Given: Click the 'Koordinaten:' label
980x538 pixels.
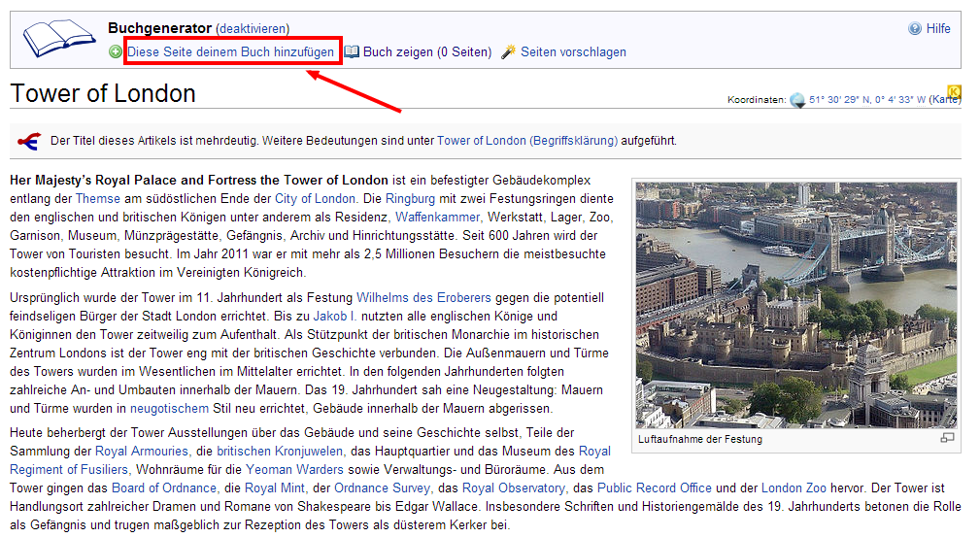Looking at the screenshot, I should click(757, 99).
